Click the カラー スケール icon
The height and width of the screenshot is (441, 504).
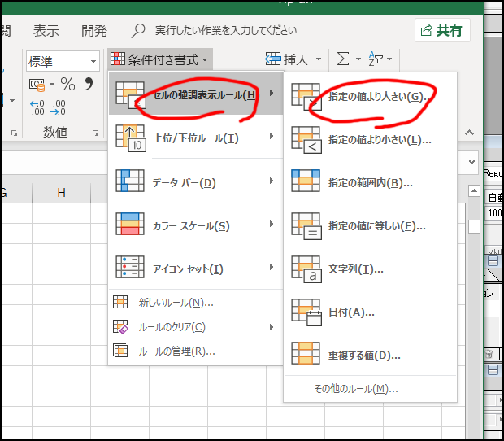[129, 224]
